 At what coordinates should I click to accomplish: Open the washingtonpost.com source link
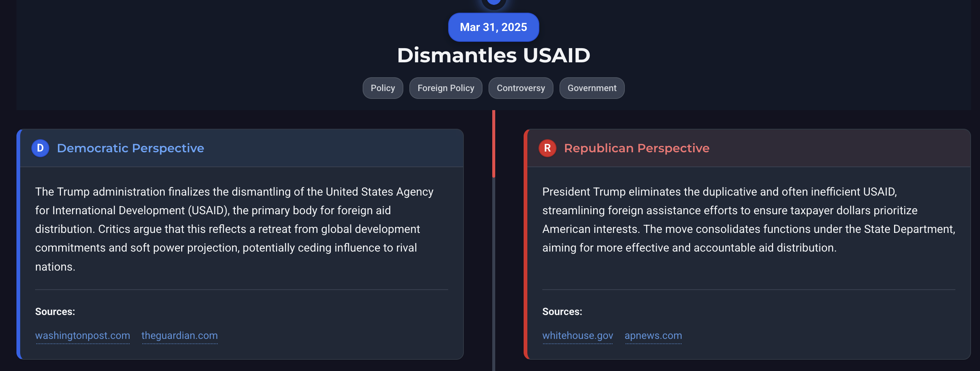click(x=83, y=336)
